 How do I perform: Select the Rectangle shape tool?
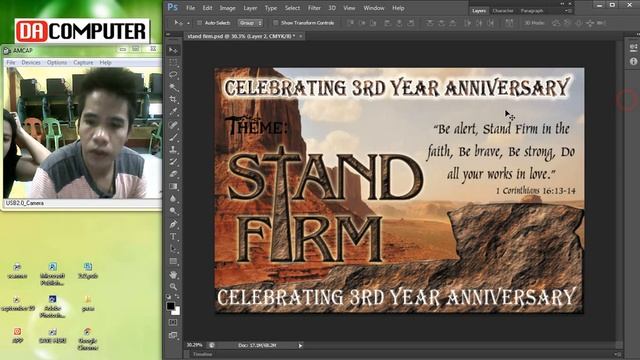coord(173,261)
